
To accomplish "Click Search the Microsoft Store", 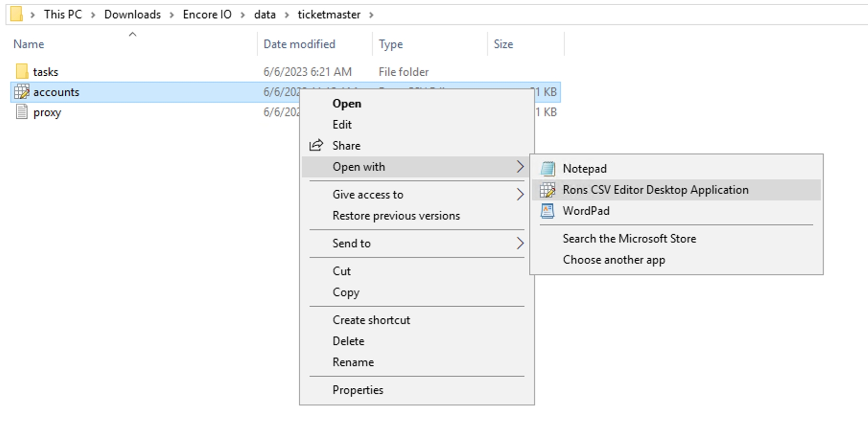I will coord(629,239).
